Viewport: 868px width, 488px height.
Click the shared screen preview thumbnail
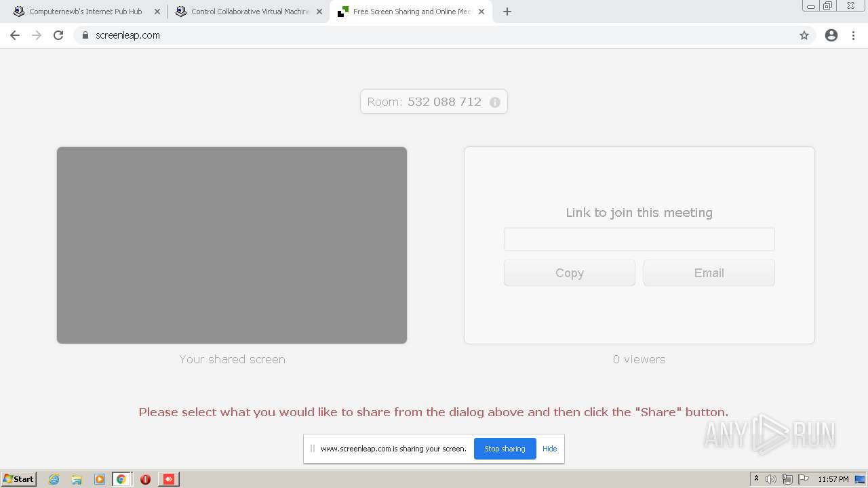click(232, 245)
